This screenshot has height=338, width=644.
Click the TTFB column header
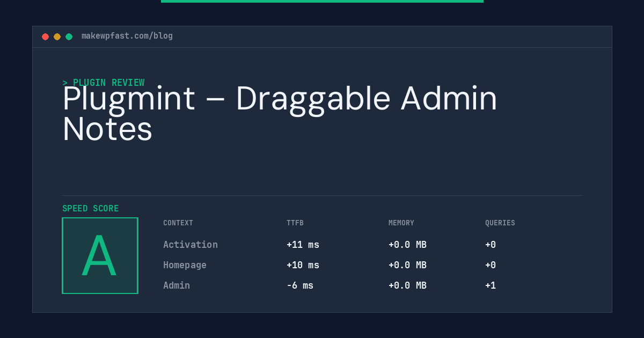pyautogui.click(x=295, y=223)
